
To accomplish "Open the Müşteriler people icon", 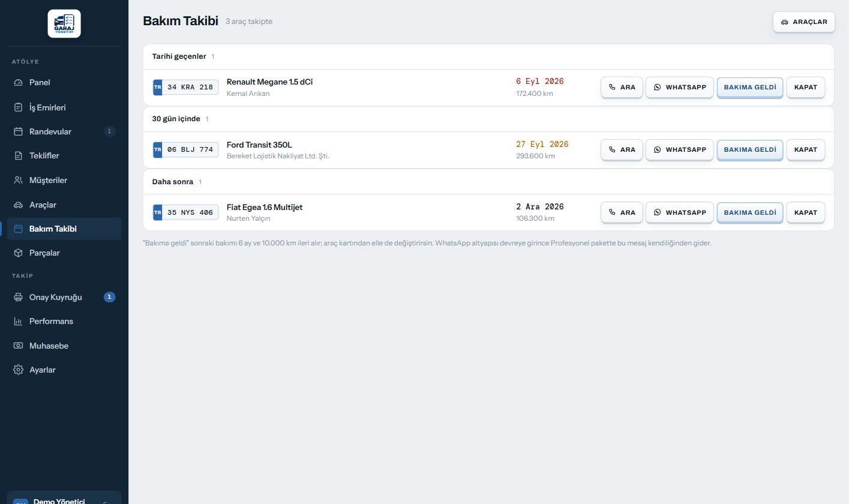I will pyautogui.click(x=18, y=180).
